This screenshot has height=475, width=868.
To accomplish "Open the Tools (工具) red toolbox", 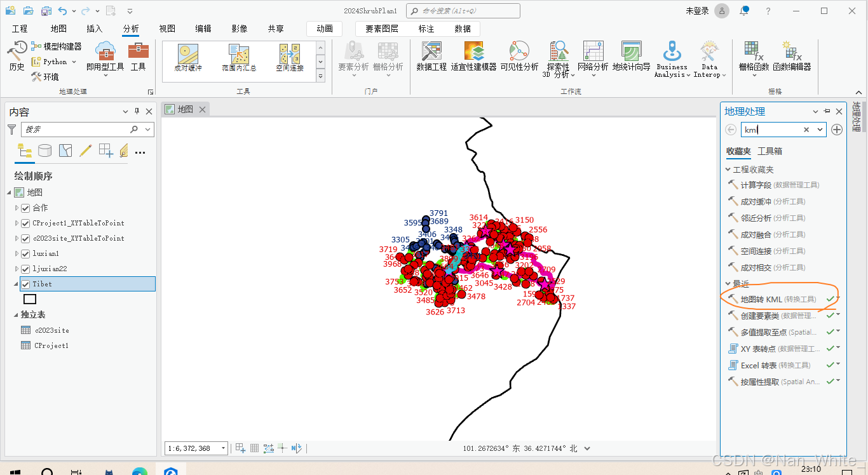I will 138,56.
